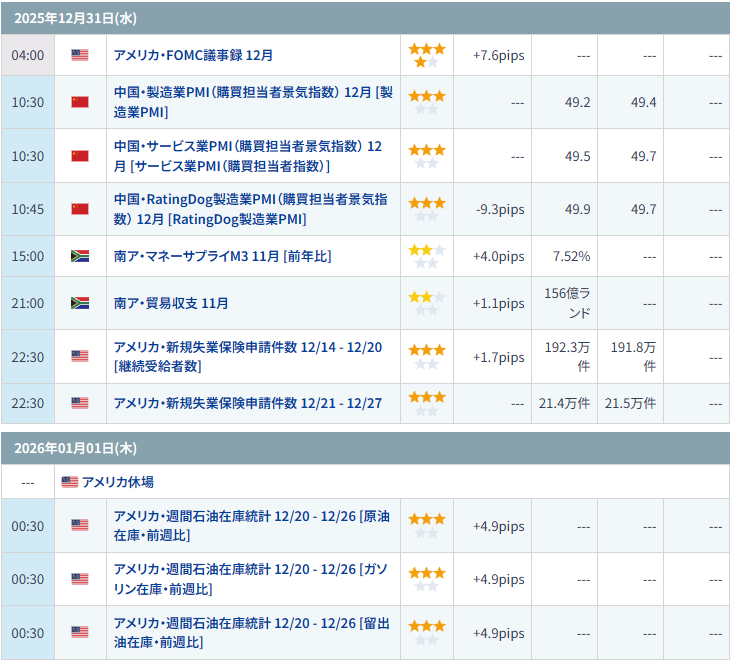The image size is (738, 665).
Task: Click the China flag beside 中国・製造業PMI
Action: 80,102
